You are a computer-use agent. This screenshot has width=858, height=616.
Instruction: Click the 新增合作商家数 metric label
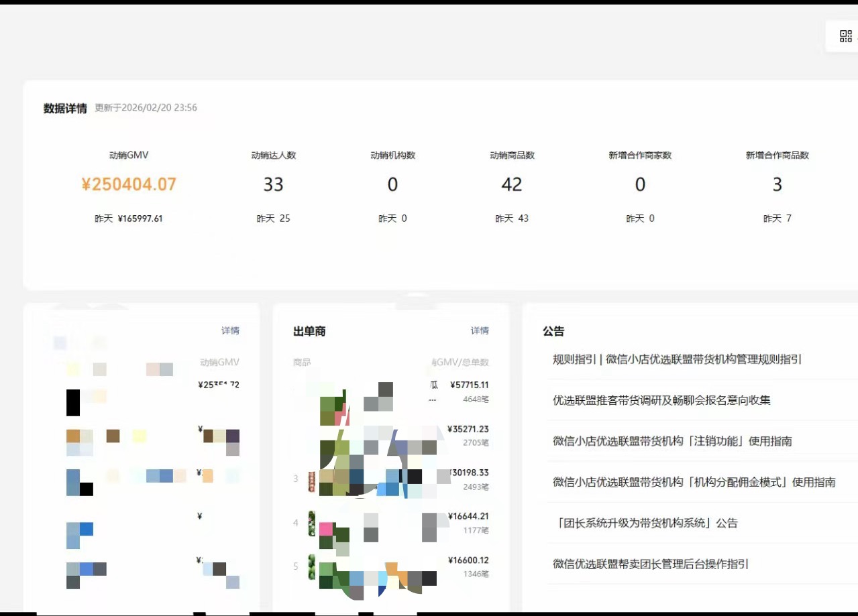(x=640, y=155)
